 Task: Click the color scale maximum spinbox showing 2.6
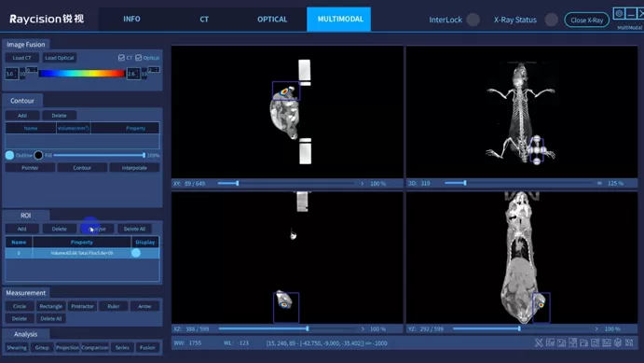coord(133,74)
